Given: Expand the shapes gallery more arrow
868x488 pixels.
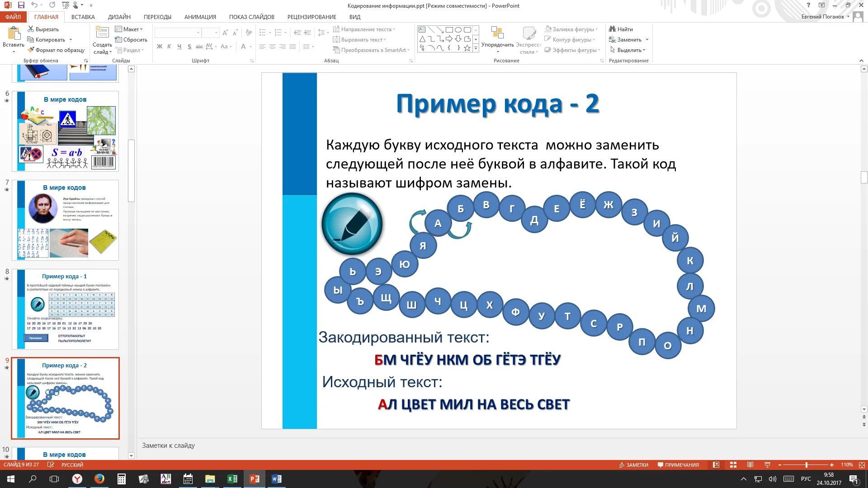Looking at the screenshot, I should coord(476,48).
